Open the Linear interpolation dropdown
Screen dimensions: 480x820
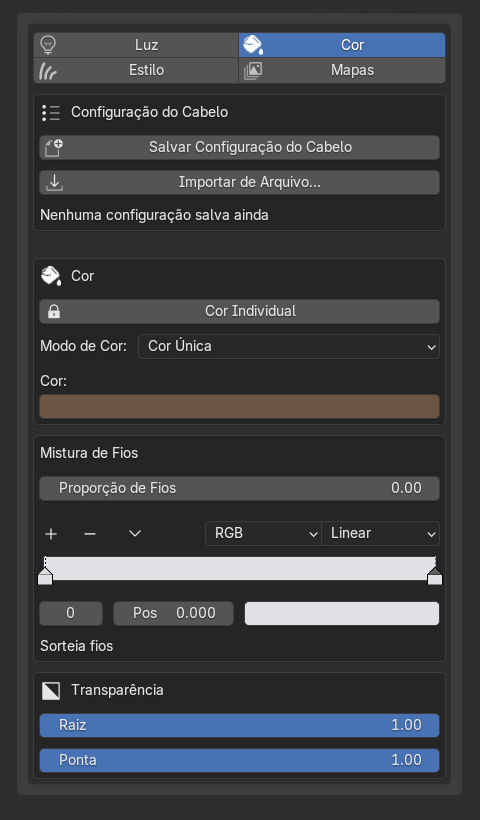pos(381,533)
